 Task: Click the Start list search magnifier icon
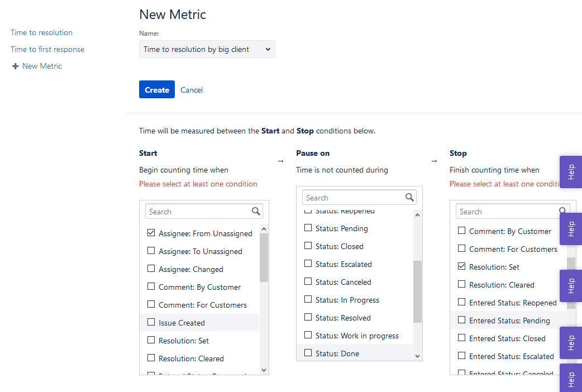256,212
